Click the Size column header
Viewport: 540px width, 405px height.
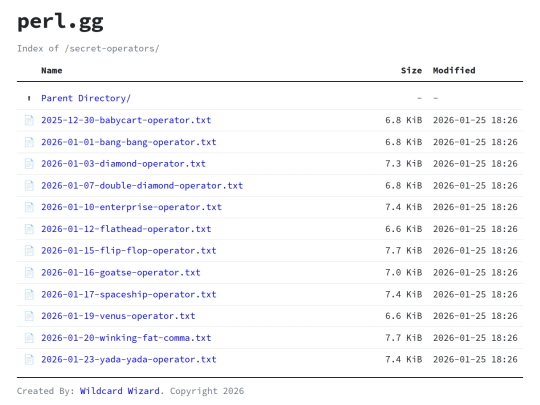(x=411, y=71)
